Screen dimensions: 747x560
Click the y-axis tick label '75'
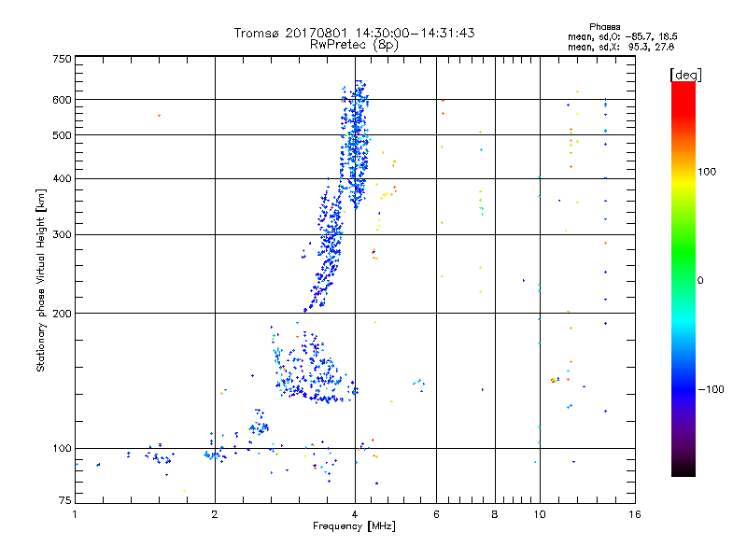(65, 500)
